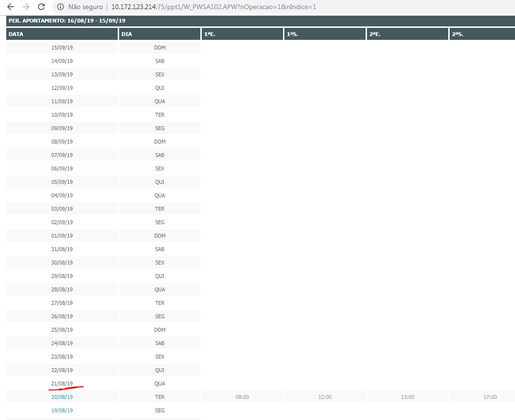515x420 pixels.
Task: Focus the address bar URL field
Action: pos(213,7)
